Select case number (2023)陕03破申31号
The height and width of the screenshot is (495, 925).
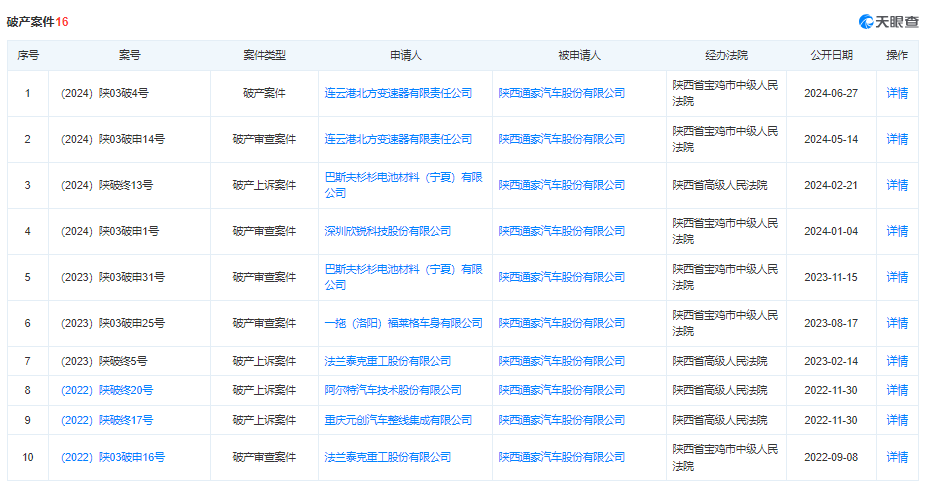tap(113, 277)
